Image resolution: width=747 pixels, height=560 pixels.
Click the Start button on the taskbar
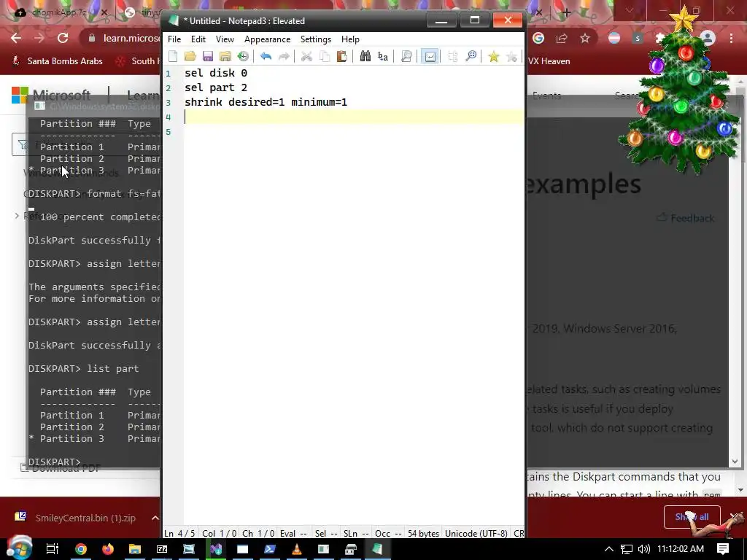[x=19, y=548]
